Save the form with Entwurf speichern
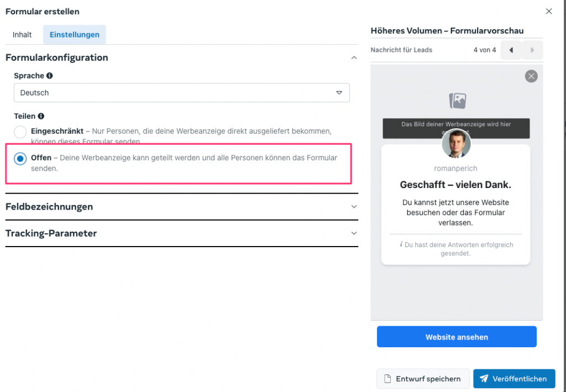Viewport: 566px width, 392px height. 423,379
